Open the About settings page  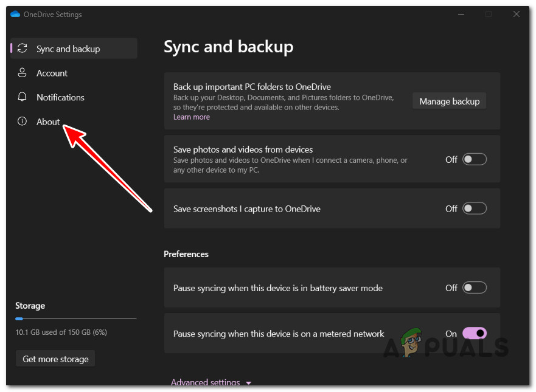pyautogui.click(x=48, y=122)
